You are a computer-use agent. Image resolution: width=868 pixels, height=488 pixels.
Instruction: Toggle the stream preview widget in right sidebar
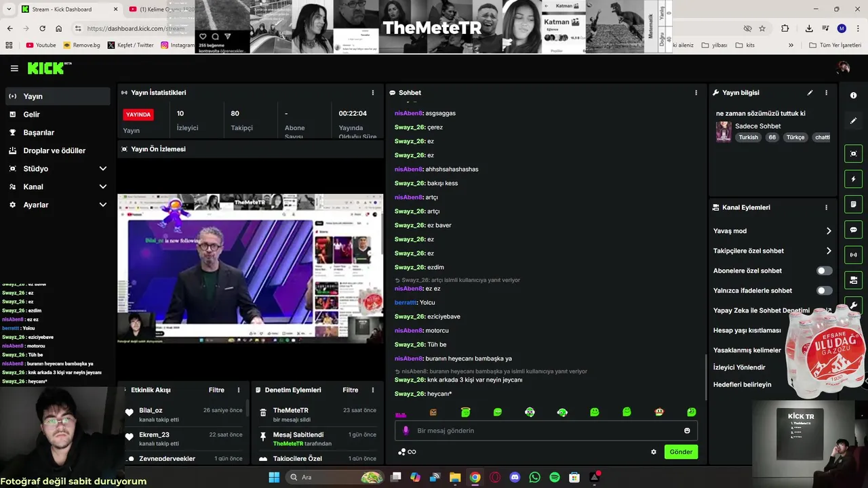(x=854, y=154)
